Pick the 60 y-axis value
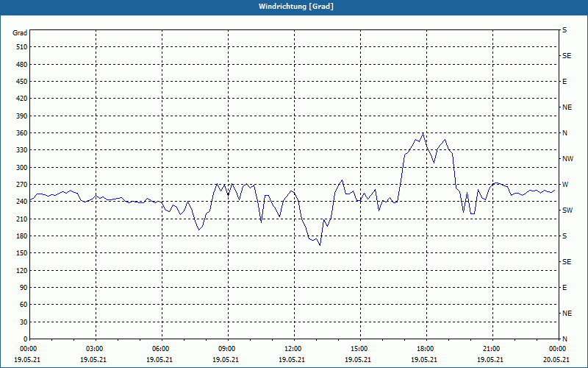The image size is (588, 368). [x=24, y=305]
